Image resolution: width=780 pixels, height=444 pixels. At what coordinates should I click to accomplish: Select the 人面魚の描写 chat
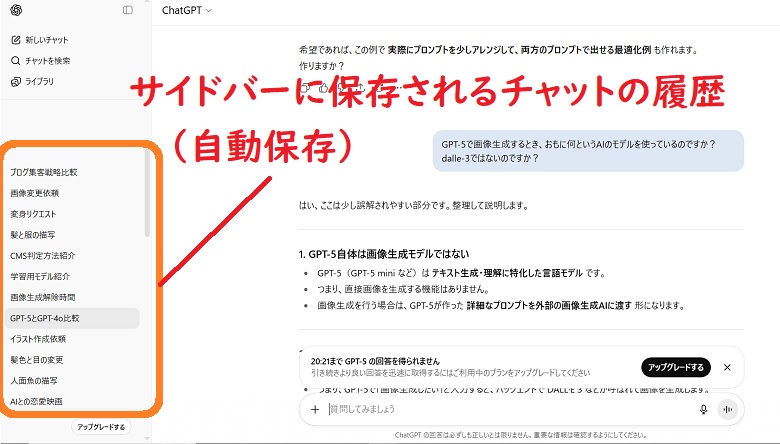34,380
